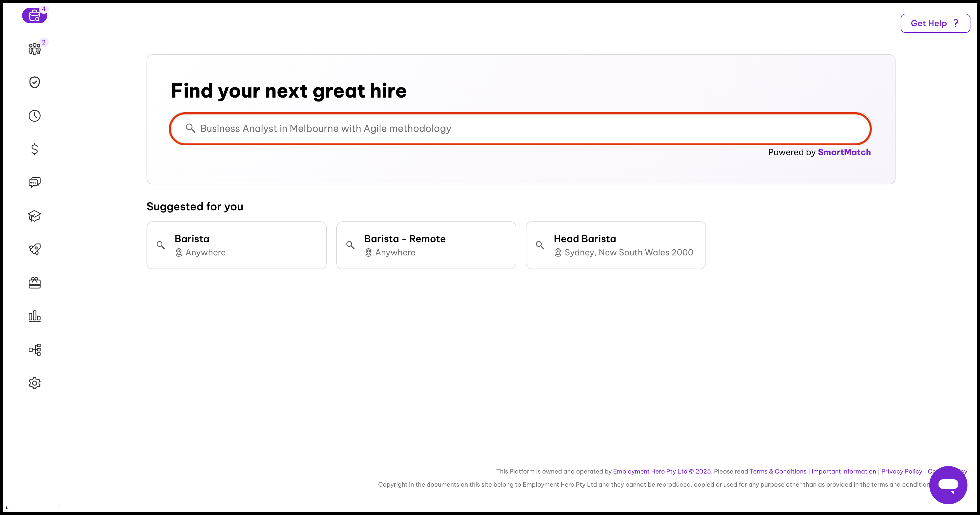This screenshot has height=515, width=980.
Task: Click the chat bubbles sidebar icon
Action: tap(34, 183)
